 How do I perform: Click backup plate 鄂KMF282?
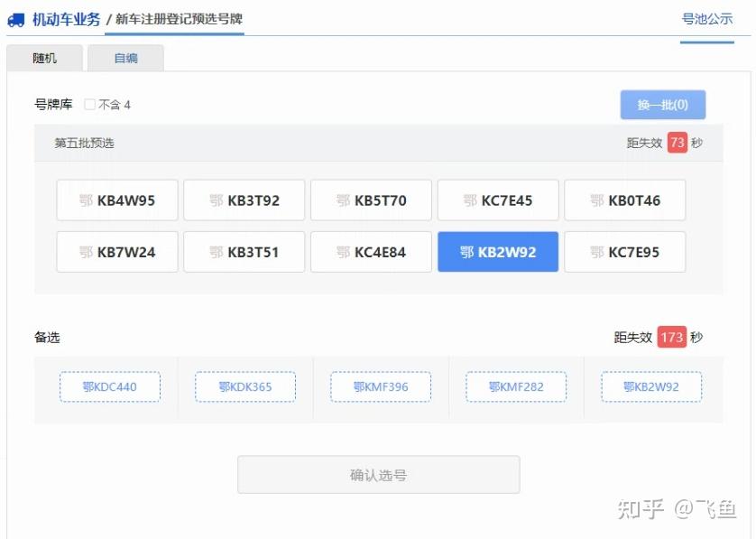point(515,386)
